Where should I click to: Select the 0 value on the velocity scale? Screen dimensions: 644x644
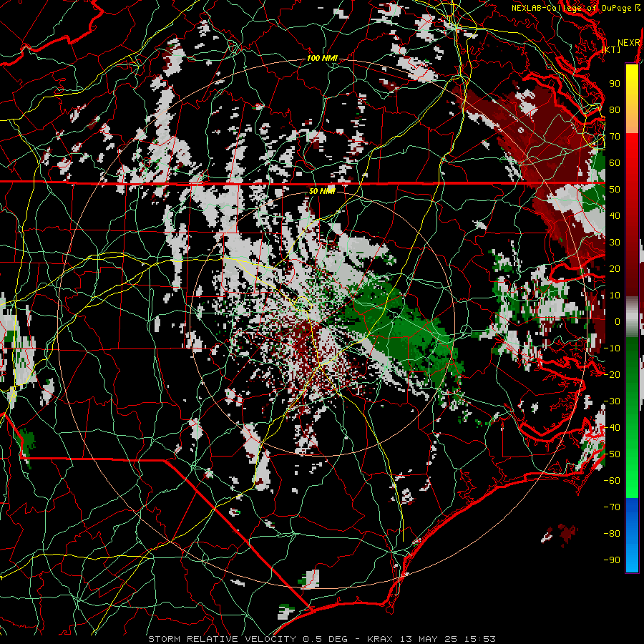coord(618,321)
